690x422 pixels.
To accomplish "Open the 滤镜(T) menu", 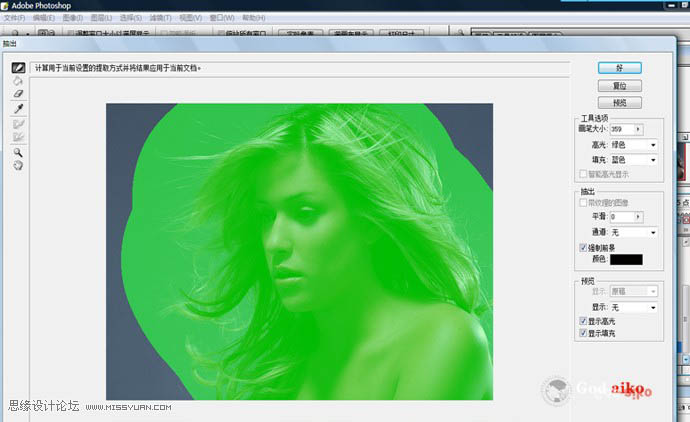I will click(x=159, y=19).
